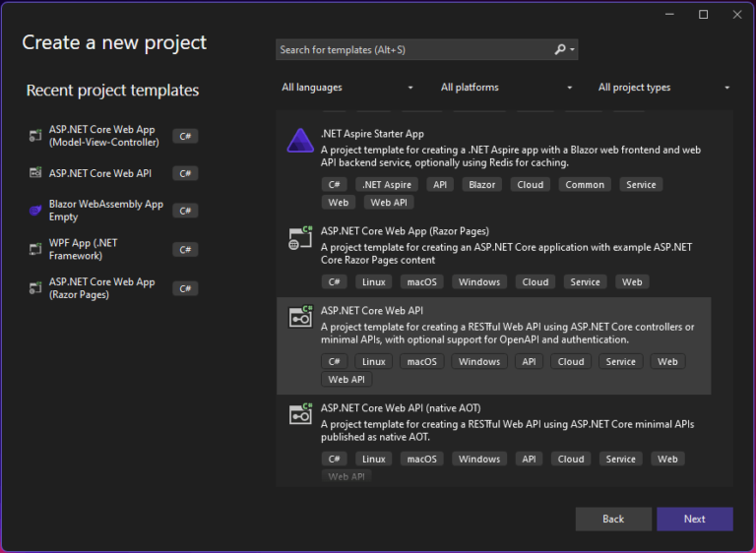Image resolution: width=756 pixels, height=553 pixels.
Task: Click the search magnifier icon in template search
Action: pos(560,49)
